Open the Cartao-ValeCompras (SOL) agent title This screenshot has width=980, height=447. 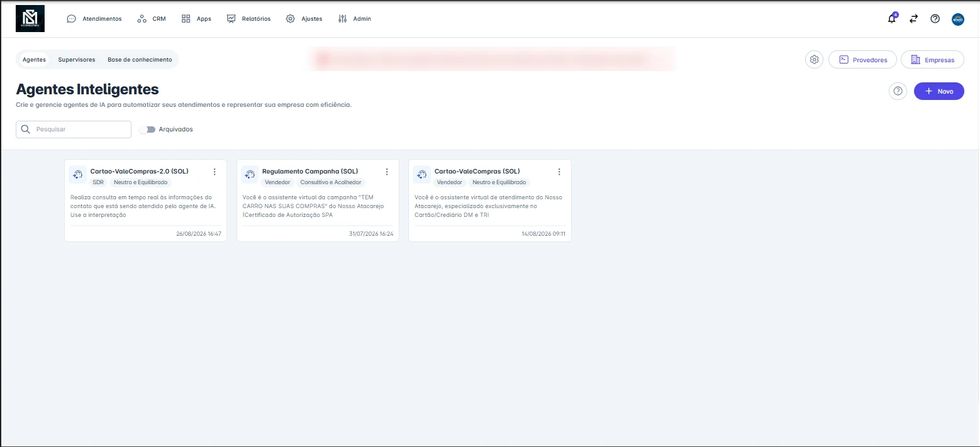pos(477,171)
